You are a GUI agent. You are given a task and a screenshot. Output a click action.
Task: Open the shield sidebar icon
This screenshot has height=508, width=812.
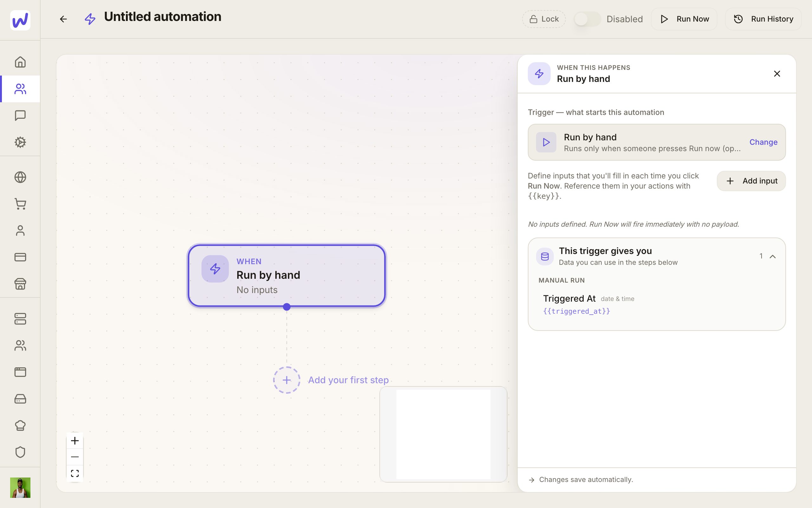pyautogui.click(x=20, y=452)
